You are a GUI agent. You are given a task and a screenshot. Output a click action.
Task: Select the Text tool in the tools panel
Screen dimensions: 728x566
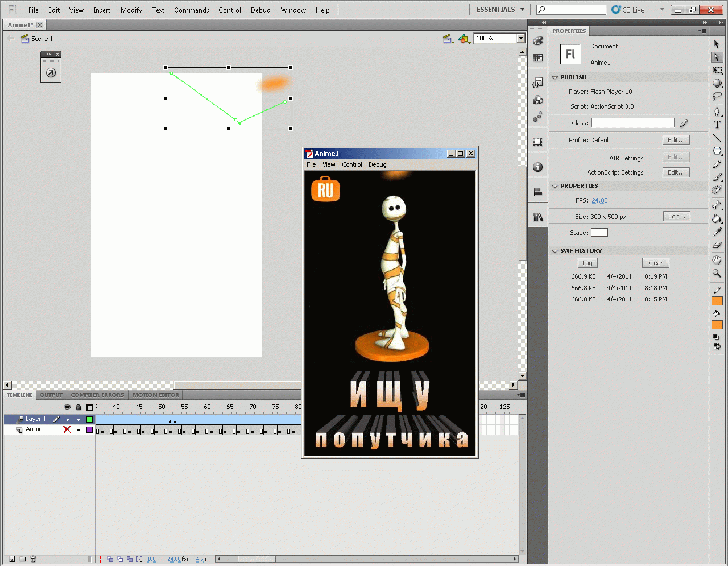pos(717,125)
